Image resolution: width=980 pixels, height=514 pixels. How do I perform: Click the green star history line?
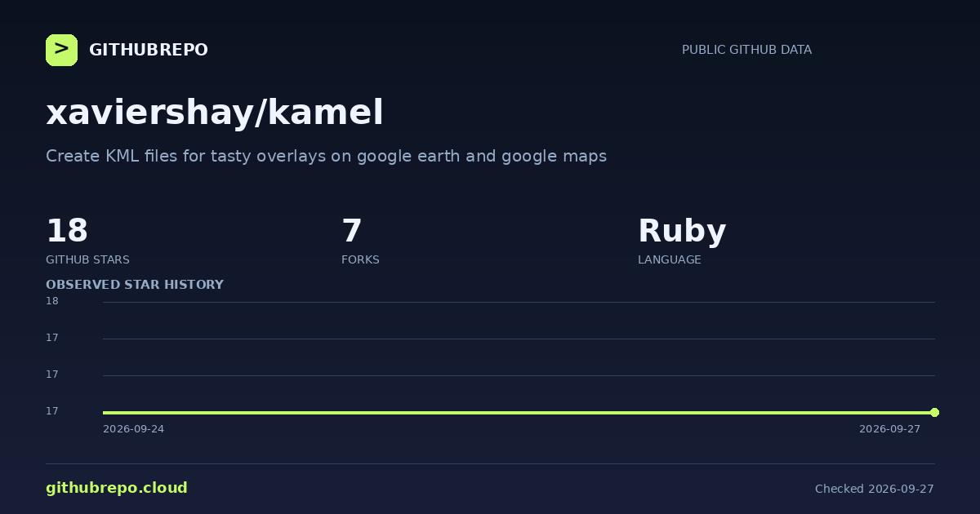[519, 412]
